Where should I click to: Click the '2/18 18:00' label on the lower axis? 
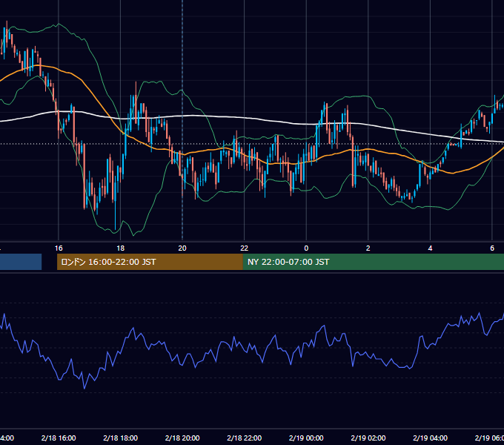pos(121,438)
